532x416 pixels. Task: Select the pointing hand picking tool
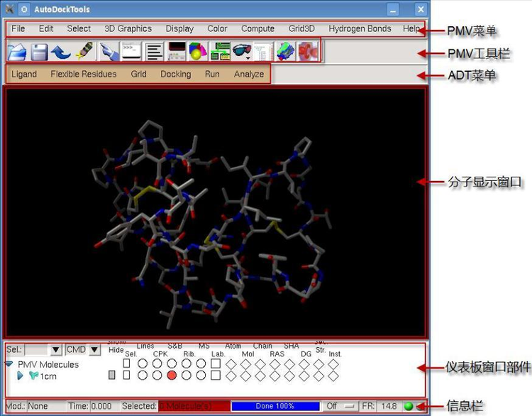tap(109, 52)
